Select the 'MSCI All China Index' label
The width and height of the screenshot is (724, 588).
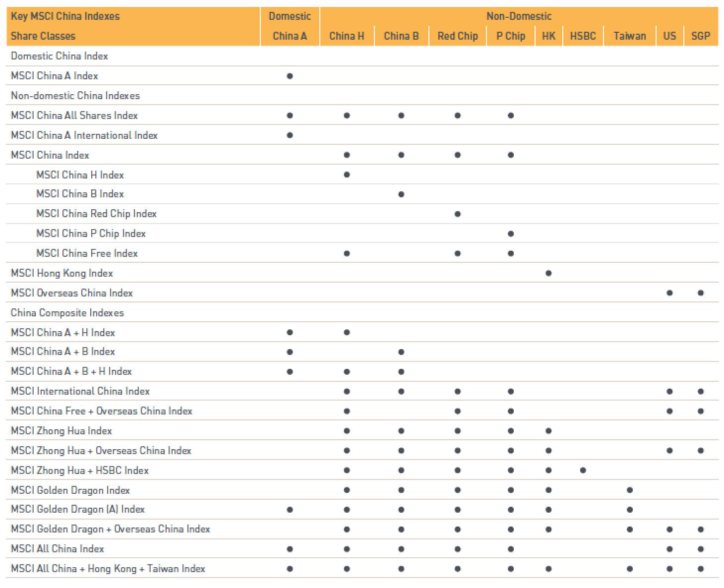point(58,549)
